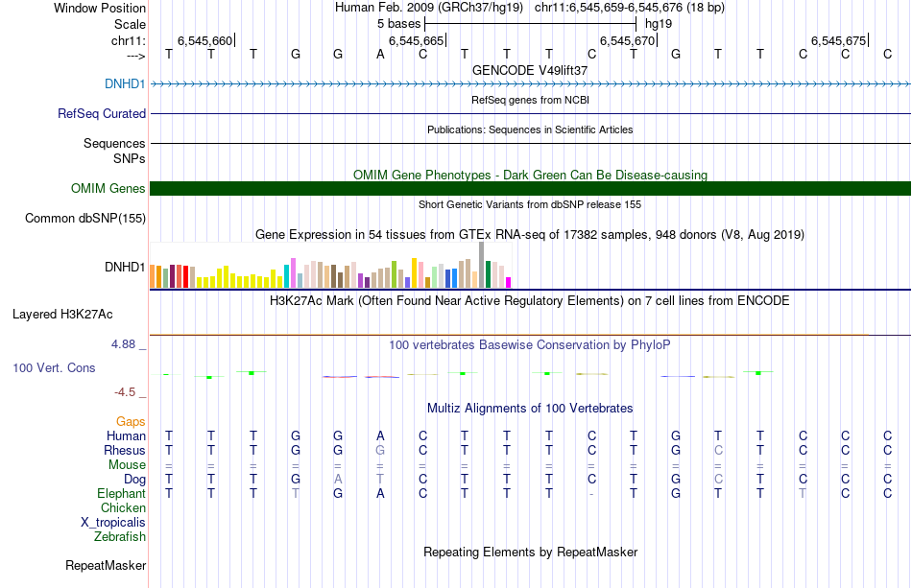The width and height of the screenshot is (912, 588).
Task: Click the 6,545,675 position marker
Action: click(x=838, y=40)
